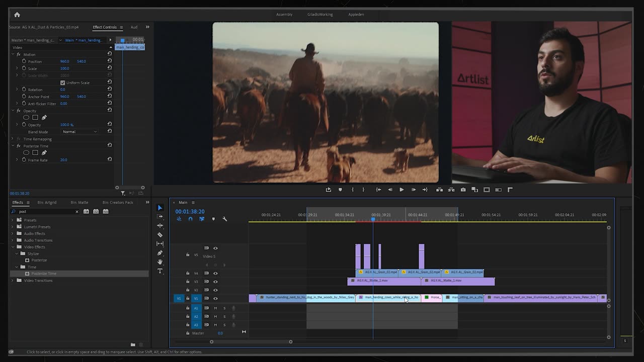Collapse Posterize Time effect properties
Image resolution: width=644 pixels, height=362 pixels.
13,146
